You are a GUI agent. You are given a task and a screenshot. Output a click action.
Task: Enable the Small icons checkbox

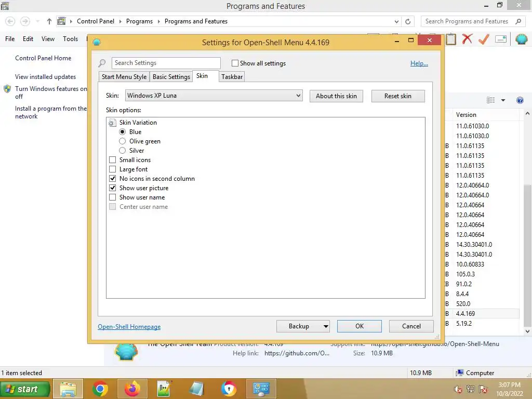(x=112, y=160)
